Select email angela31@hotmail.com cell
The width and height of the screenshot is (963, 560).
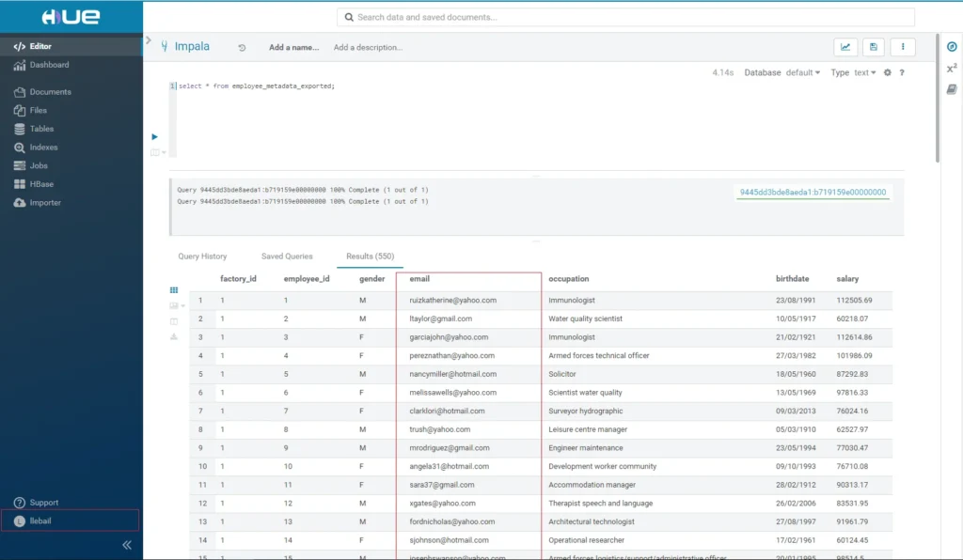coord(449,466)
